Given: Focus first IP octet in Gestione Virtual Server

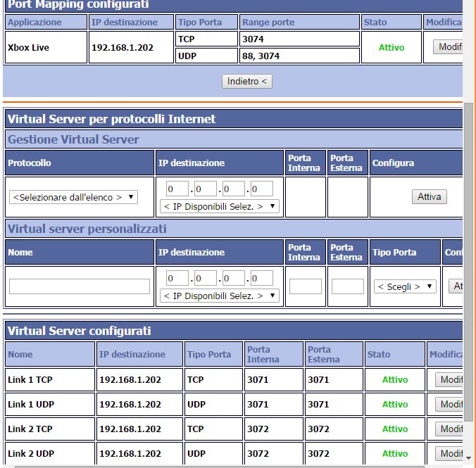Looking at the screenshot, I should [x=177, y=189].
